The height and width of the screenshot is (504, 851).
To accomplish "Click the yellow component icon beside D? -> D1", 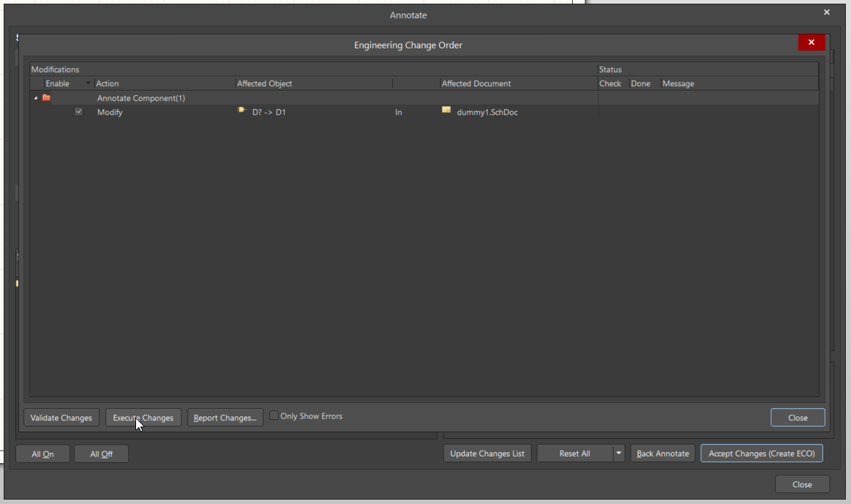I will pyautogui.click(x=241, y=110).
